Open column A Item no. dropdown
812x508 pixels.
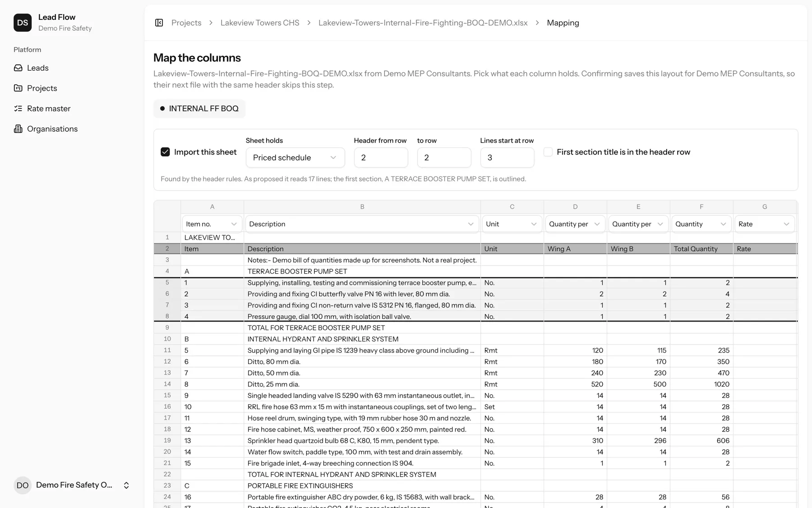pos(212,224)
